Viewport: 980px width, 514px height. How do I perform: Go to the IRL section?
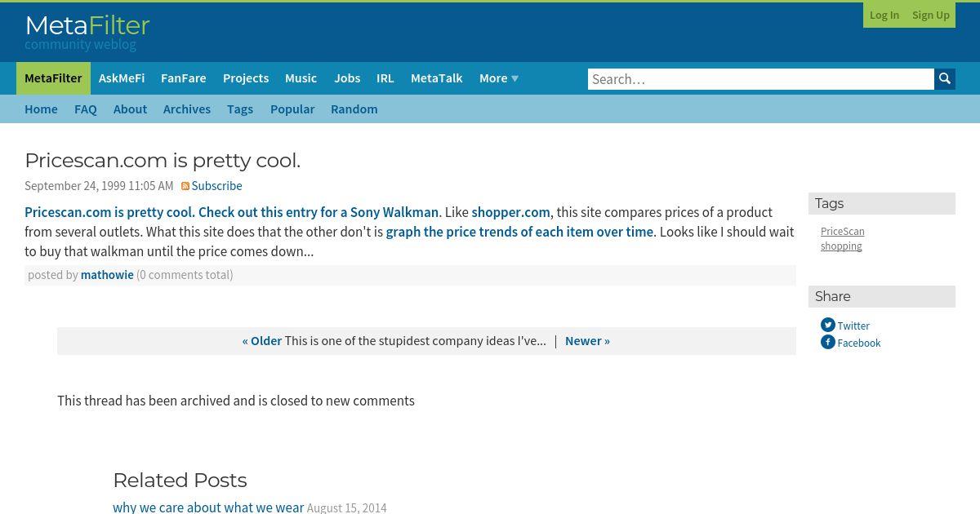coord(385,78)
